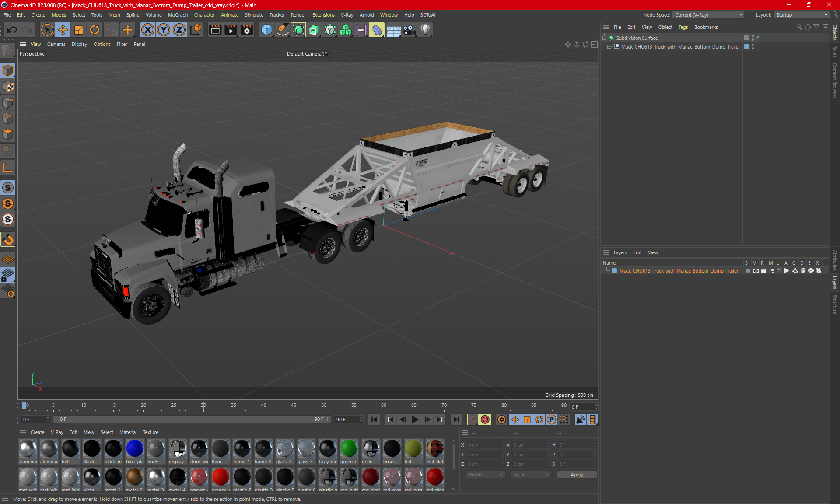Viewport: 840px width, 504px height.
Task: Go to start of animation
Action: click(x=374, y=420)
